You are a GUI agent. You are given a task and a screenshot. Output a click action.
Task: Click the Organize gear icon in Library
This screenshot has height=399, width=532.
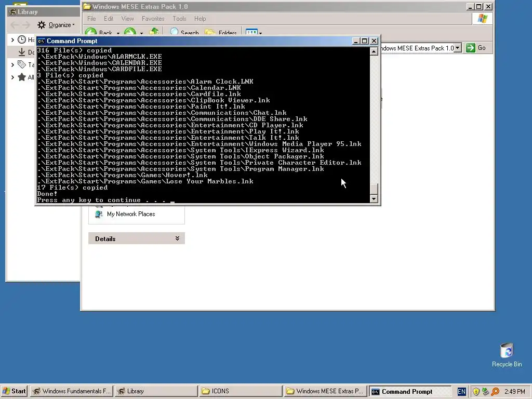tap(42, 25)
